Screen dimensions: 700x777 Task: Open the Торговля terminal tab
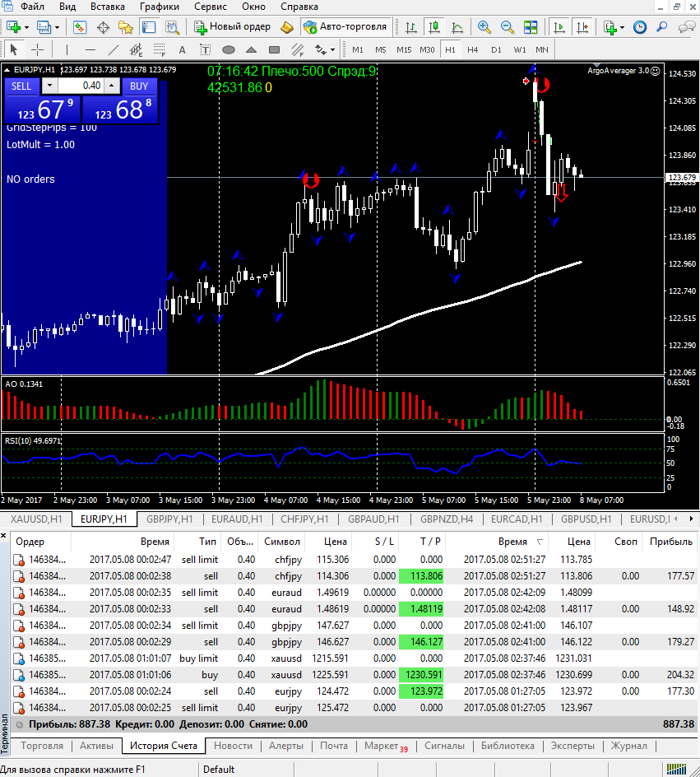point(42,746)
